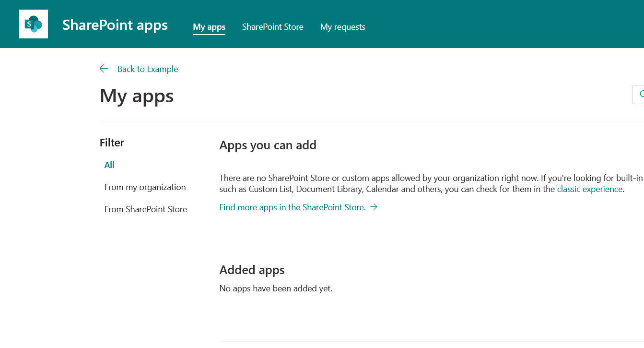
Task: Go back via Back to Example link
Action: (x=148, y=69)
